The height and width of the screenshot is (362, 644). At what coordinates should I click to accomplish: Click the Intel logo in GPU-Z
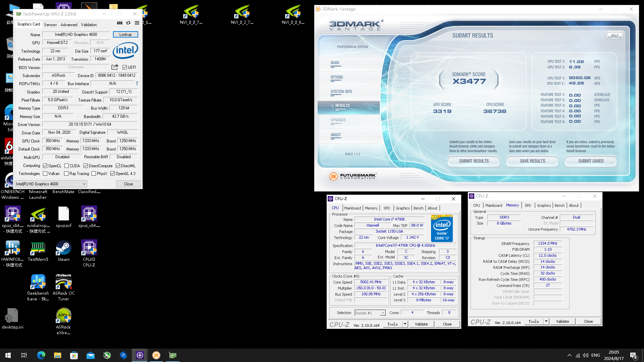coord(125,50)
